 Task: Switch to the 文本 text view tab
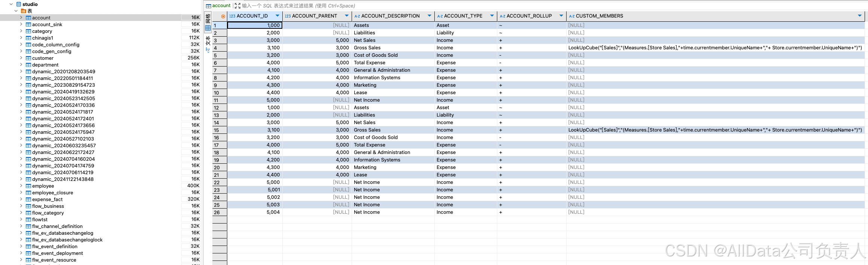coord(208,44)
